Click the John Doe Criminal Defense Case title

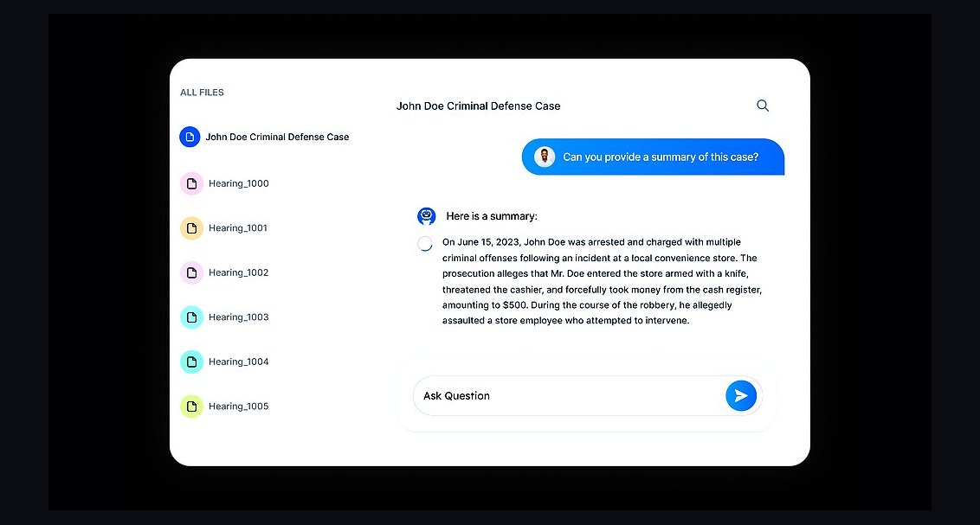pos(478,106)
